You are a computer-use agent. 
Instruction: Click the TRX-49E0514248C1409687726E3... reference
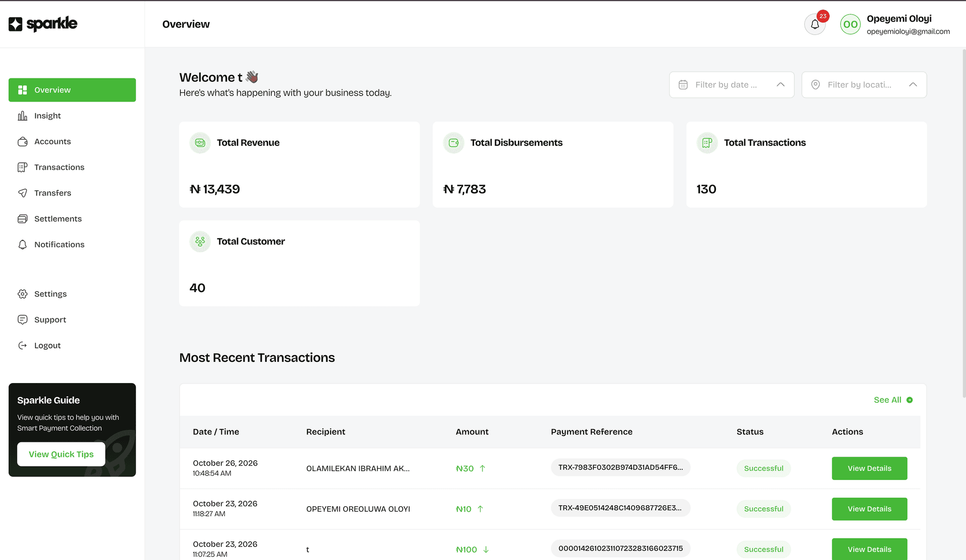click(x=620, y=508)
